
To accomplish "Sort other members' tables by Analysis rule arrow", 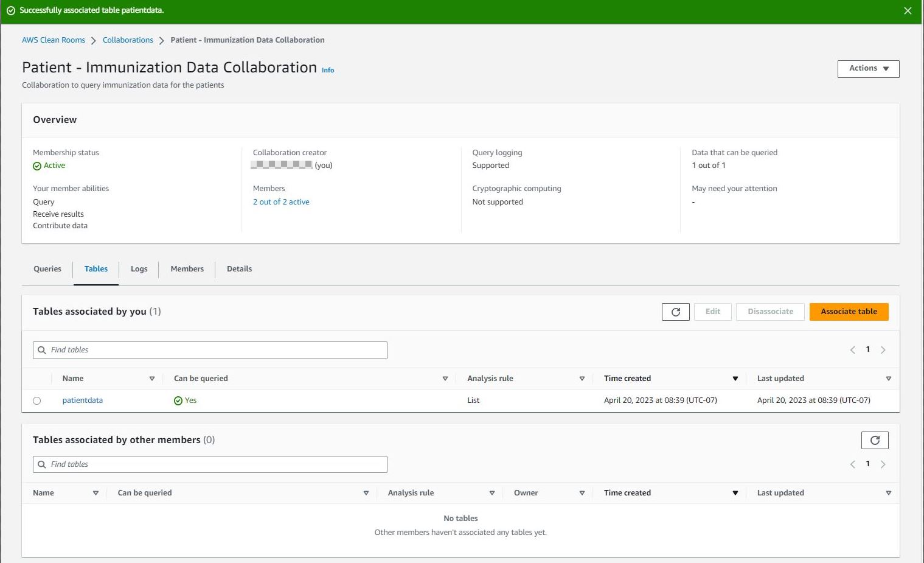I will coord(492,493).
